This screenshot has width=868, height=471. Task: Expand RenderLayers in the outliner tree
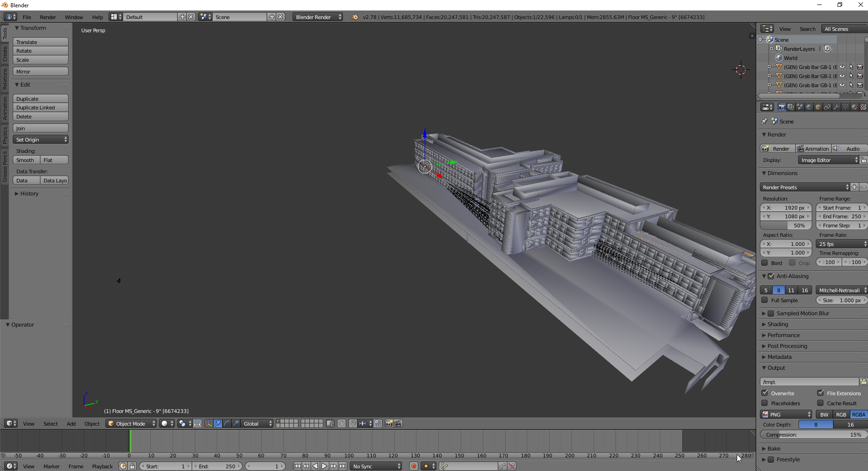coord(771,49)
